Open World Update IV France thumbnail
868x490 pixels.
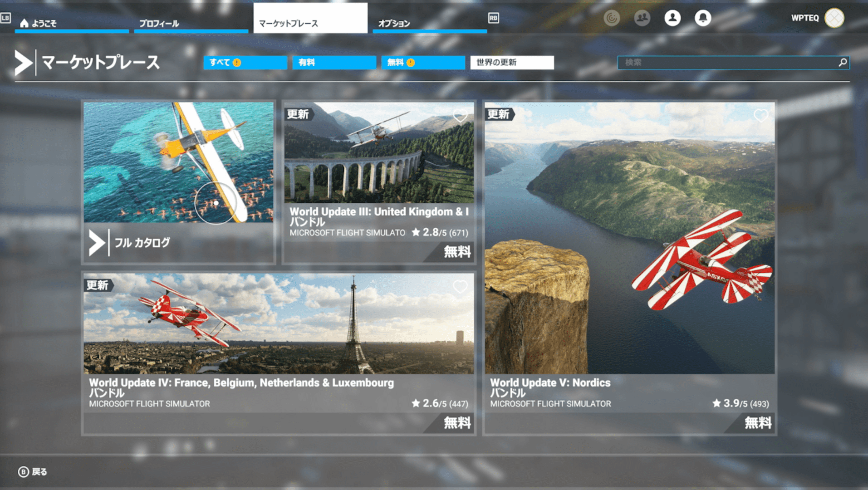(279, 323)
